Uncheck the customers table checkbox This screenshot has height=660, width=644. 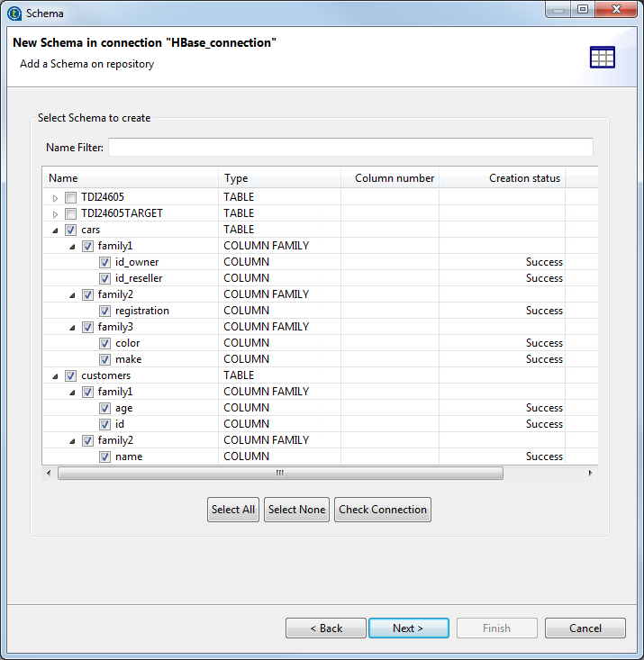point(71,375)
